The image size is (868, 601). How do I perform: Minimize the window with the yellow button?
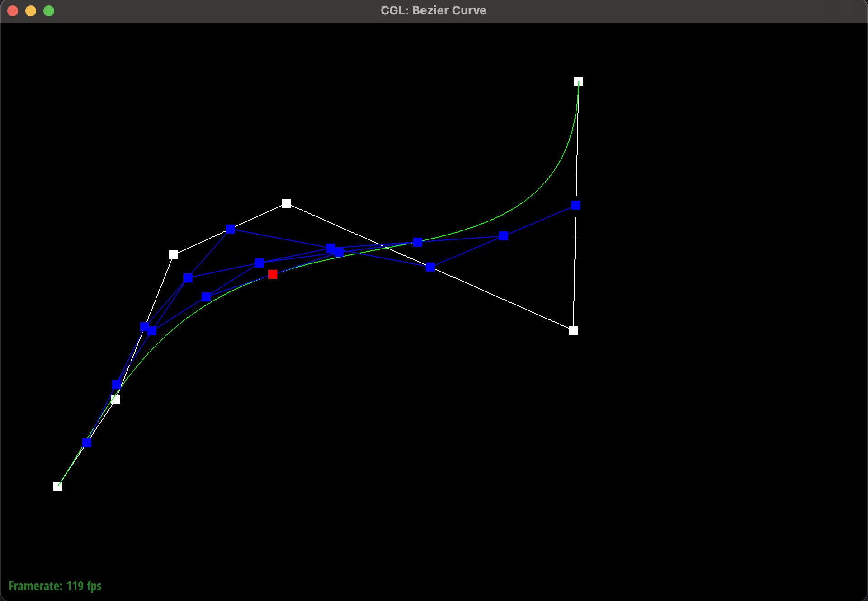pyautogui.click(x=31, y=11)
